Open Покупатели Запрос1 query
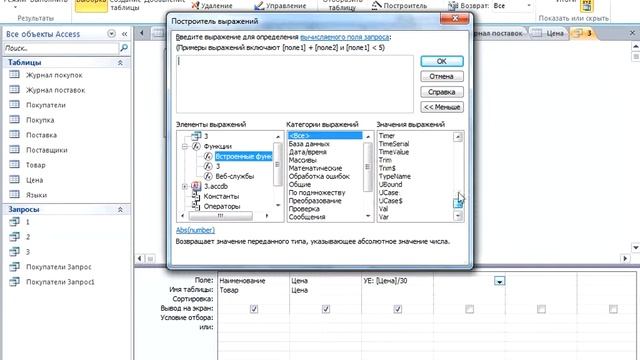640x360 pixels. pos(60,282)
